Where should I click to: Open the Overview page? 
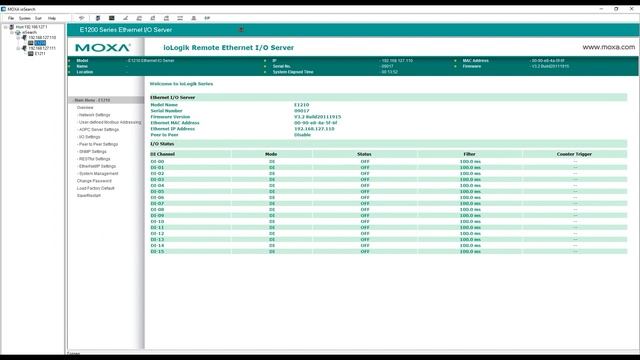(85, 108)
